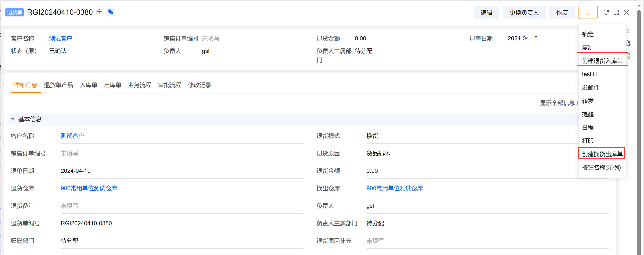
Task: Click the fullscreen expand icon at top right
Action: click(x=616, y=12)
